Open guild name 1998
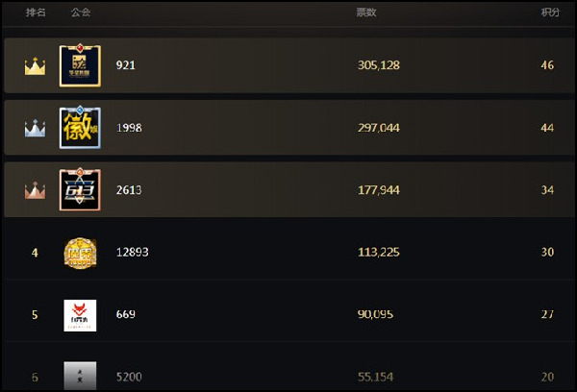 (x=129, y=128)
